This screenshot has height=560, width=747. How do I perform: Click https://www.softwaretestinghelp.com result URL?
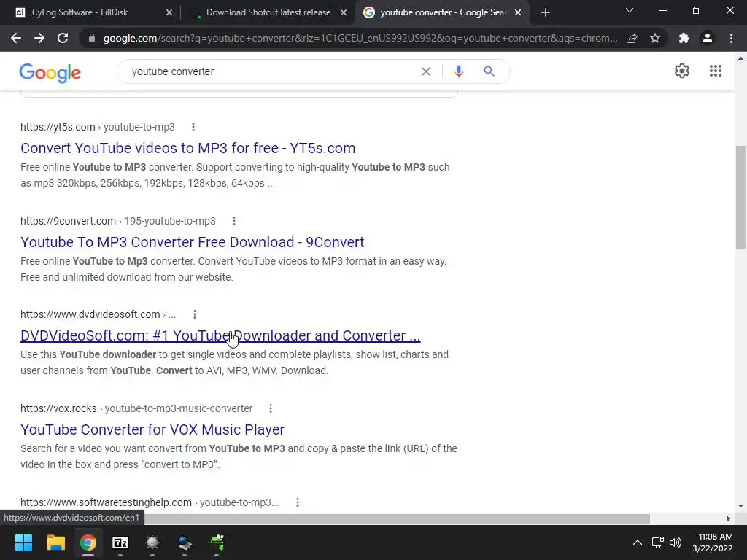106,502
